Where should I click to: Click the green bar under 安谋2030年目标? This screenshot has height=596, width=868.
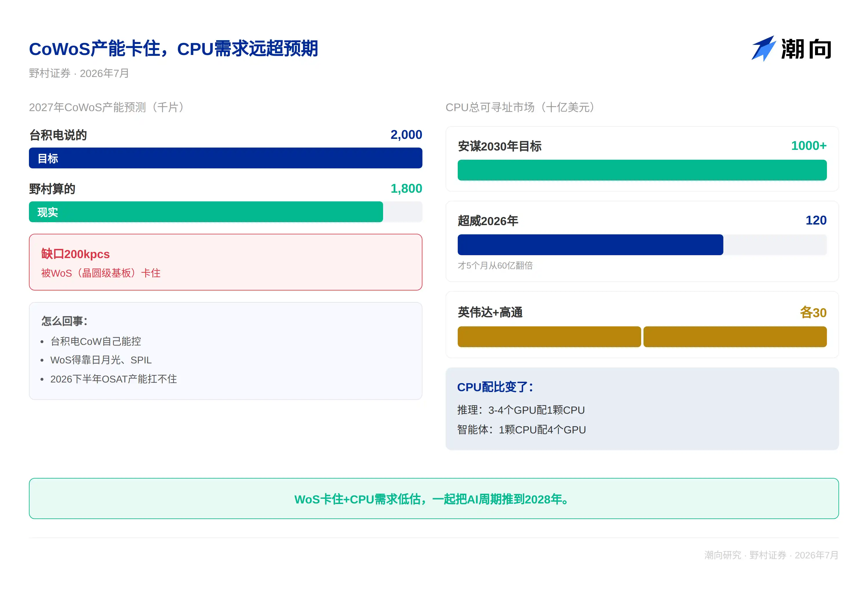click(x=642, y=170)
